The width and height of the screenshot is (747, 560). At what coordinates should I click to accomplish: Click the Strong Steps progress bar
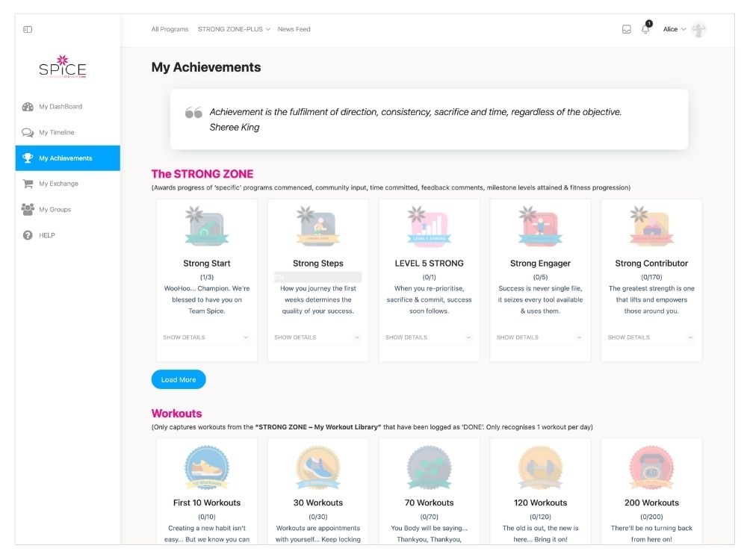[x=317, y=276]
